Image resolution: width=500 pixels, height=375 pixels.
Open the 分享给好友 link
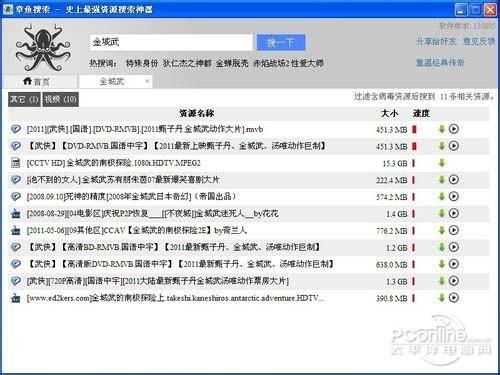pyautogui.click(x=436, y=42)
